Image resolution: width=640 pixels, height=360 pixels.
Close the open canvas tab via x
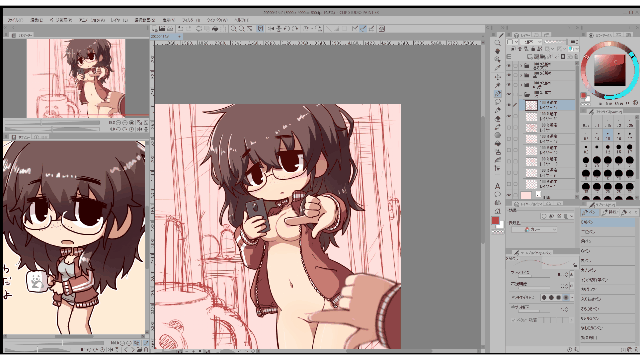tap(179, 36)
